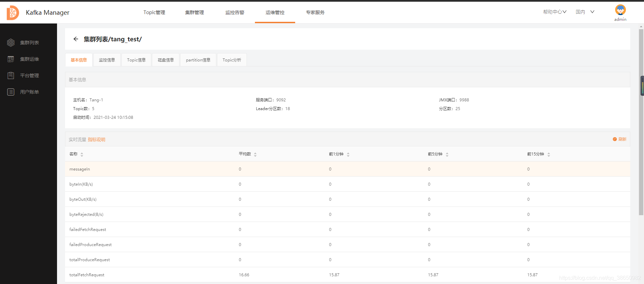The image size is (644, 284).
Task: Click the Kafka Manager title text
Action: (x=48, y=12)
